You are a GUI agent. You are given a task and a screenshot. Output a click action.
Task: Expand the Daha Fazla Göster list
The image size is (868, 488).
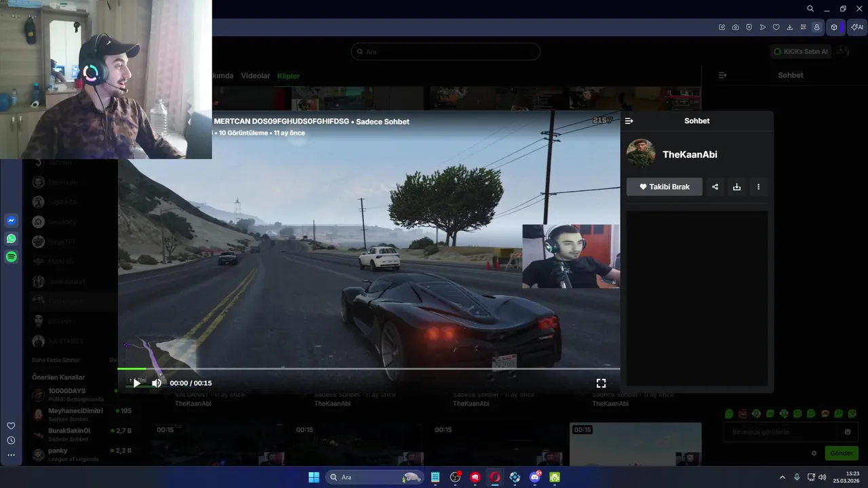pos(56,360)
